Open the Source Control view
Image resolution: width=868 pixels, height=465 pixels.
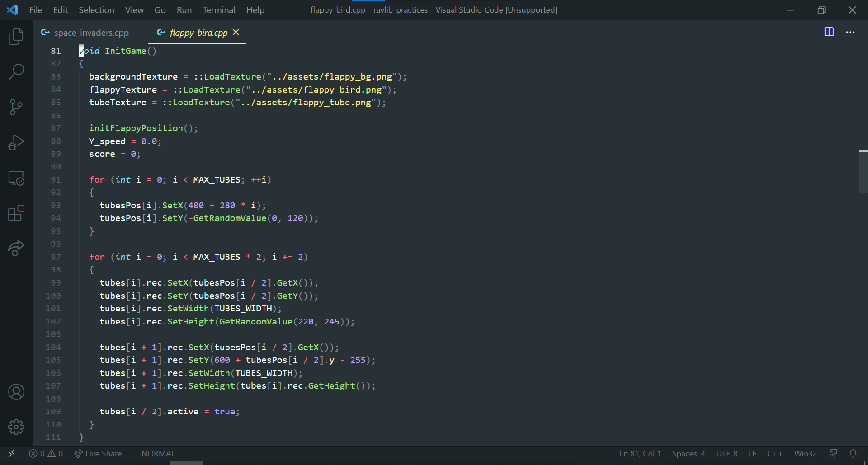(x=16, y=107)
